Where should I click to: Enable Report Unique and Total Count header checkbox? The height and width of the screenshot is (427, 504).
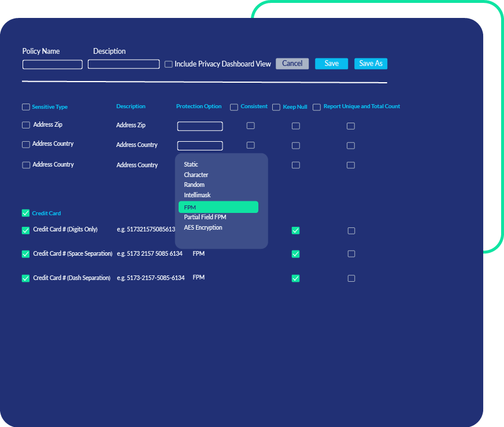pos(316,106)
